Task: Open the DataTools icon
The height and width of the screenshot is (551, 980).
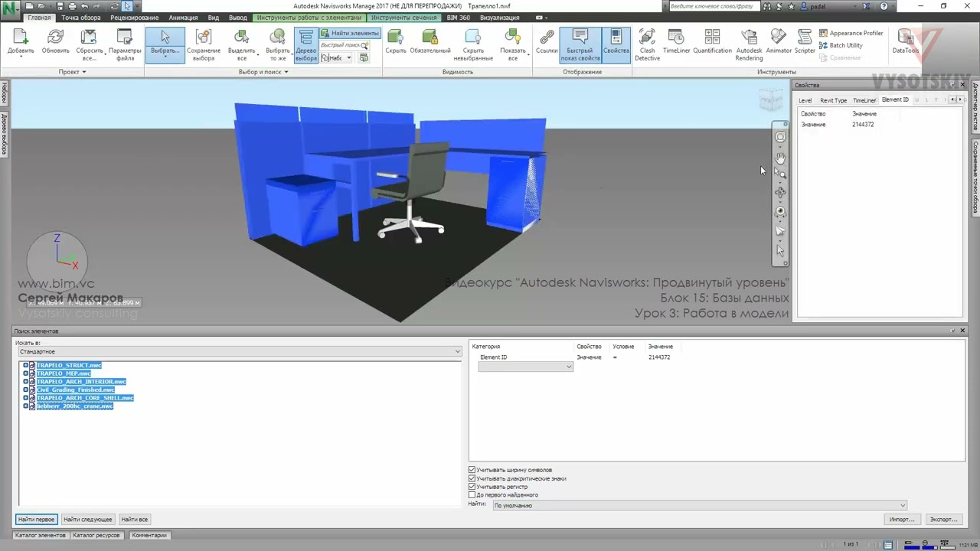Action: (905, 37)
